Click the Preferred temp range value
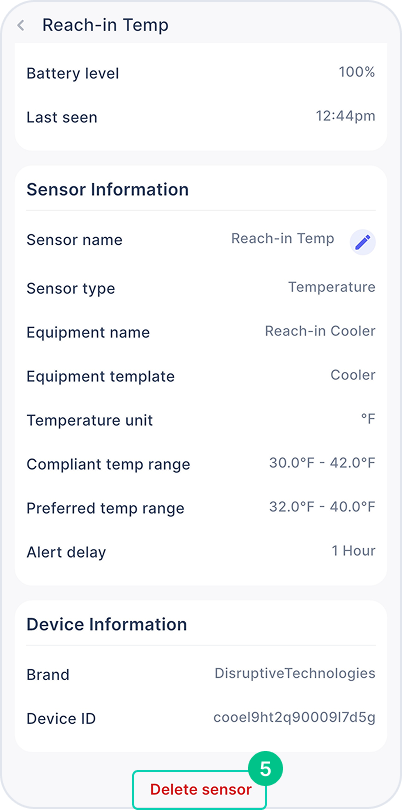Screen dimensions: 402x810 pyautogui.click(x=322, y=507)
